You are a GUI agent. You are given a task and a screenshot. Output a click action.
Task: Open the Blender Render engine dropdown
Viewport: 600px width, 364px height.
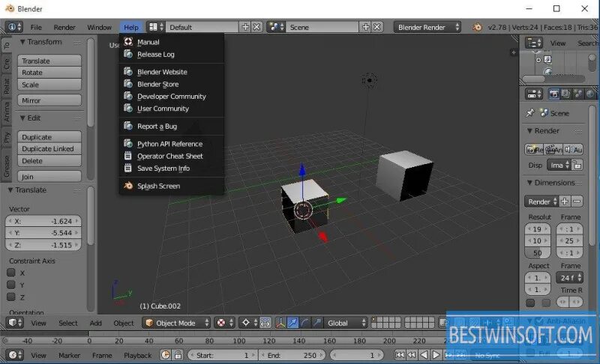tap(427, 27)
